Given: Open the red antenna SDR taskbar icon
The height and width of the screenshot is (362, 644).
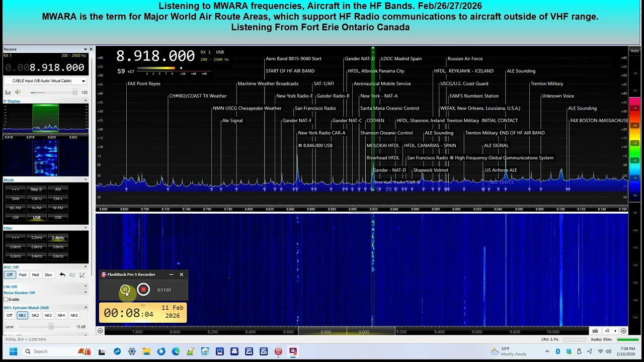Looking at the screenshot, I should (278, 351).
